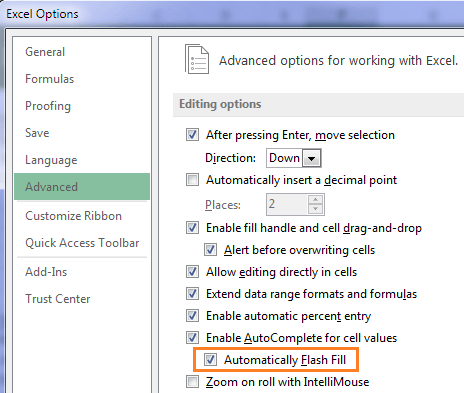Image resolution: width=464 pixels, height=393 pixels.
Task: Increase Places value with up arrow
Action: 315,200
